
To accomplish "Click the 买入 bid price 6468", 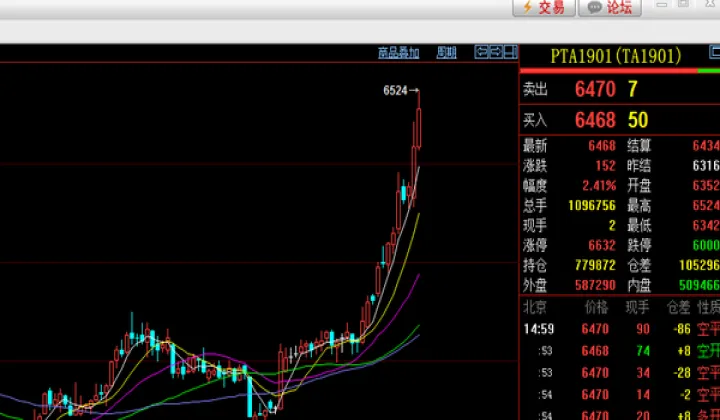I will (x=595, y=120).
